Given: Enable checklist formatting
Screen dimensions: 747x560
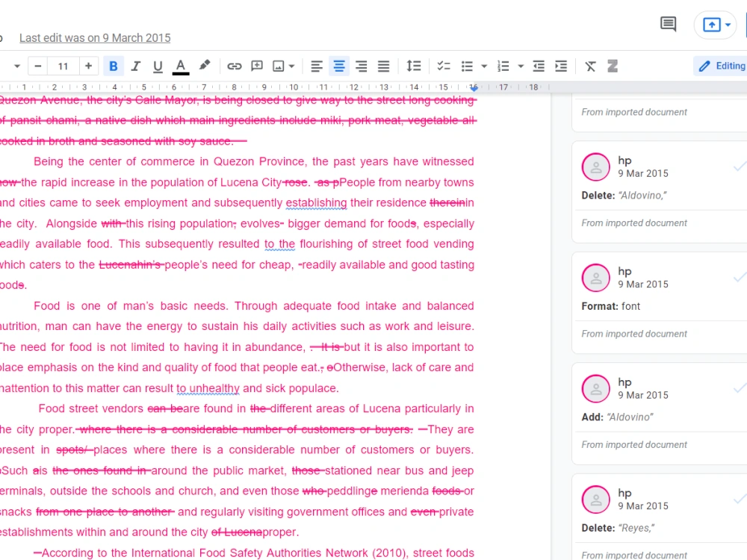Looking at the screenshot, I should (444, 66).
